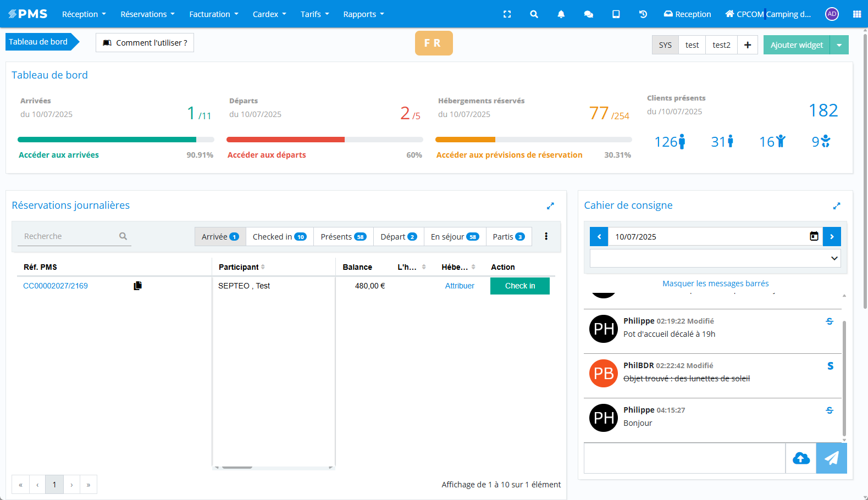
Task: Toggle strikethrough on the 'Bonjour' message
Action: [x=830, y=410]
